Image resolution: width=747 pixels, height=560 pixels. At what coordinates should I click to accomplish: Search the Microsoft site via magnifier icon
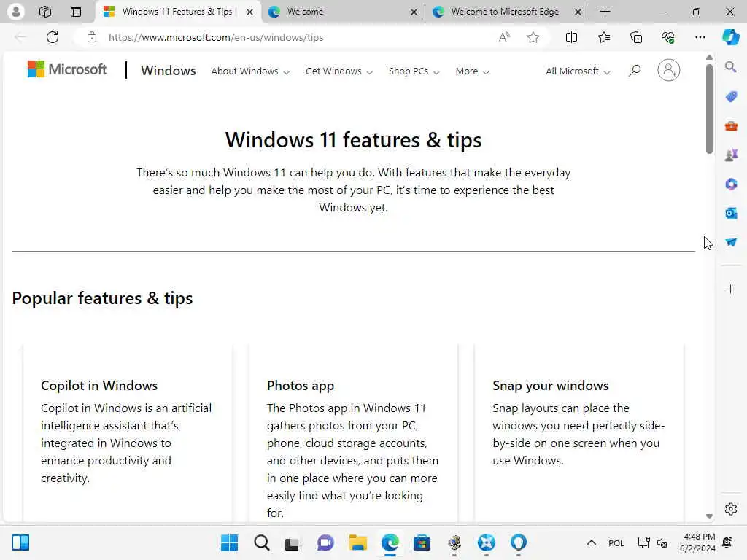tap(635, 71)
